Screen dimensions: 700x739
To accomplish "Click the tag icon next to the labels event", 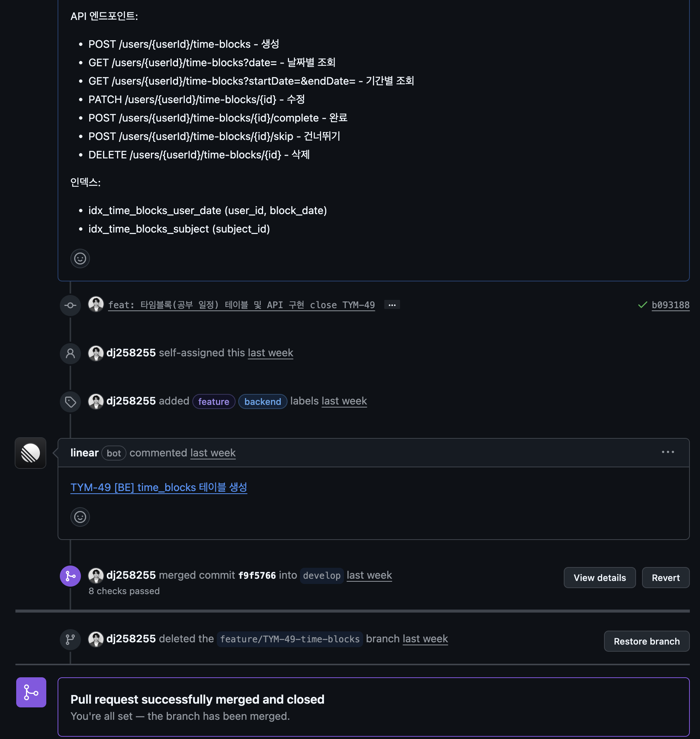I will [70, 402].
